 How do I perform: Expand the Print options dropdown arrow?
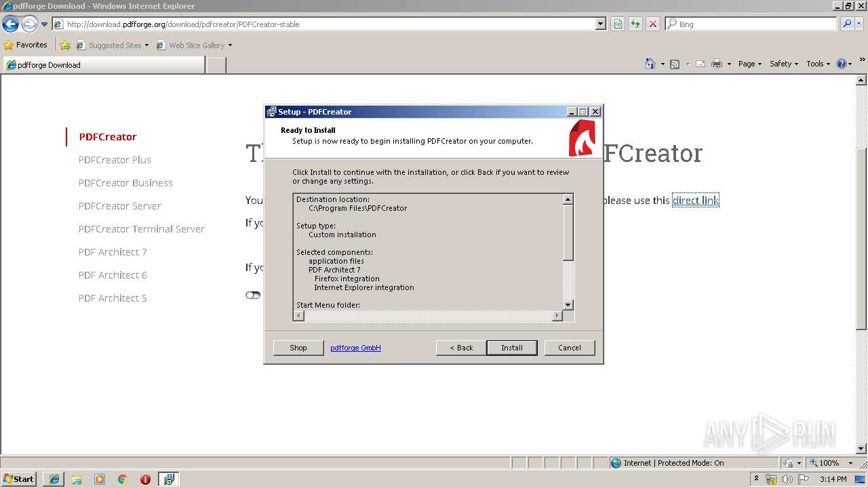[729, 64]
